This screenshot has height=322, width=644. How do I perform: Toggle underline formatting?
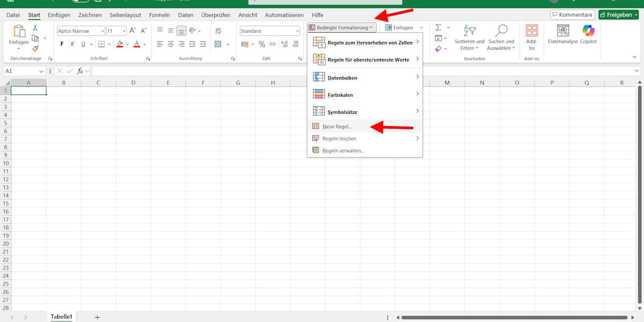[x=83, y=43]
